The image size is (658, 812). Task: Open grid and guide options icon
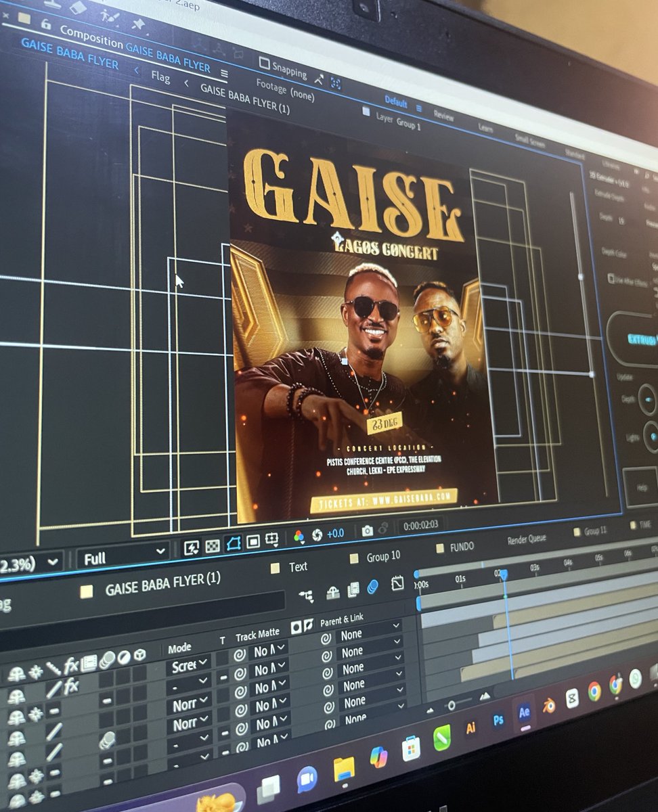[x=272, y=539]
